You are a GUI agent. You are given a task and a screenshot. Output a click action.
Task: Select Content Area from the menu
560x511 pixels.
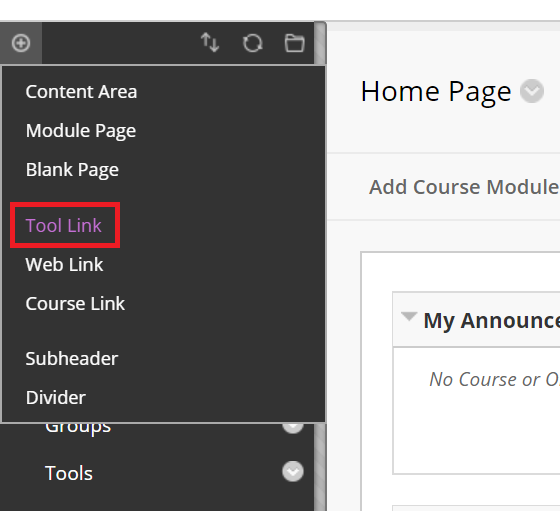pyautogui.click(x=81, y=92)
